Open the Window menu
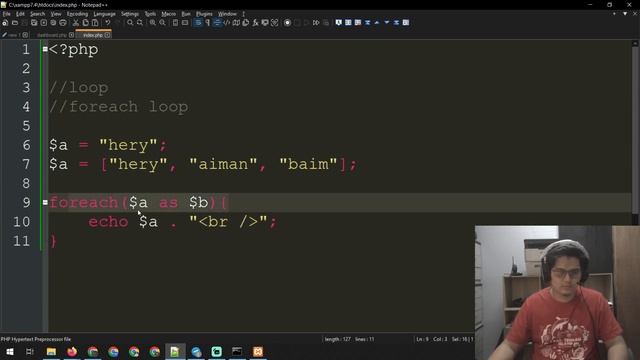The width and height of the screenshot is (640, 360). click(227, 14)
